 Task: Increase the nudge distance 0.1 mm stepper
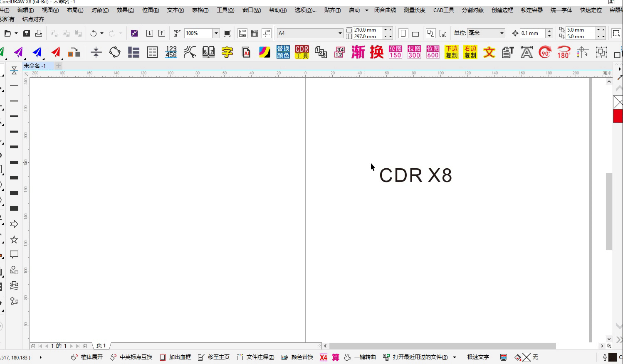click(x=549, y=31)
